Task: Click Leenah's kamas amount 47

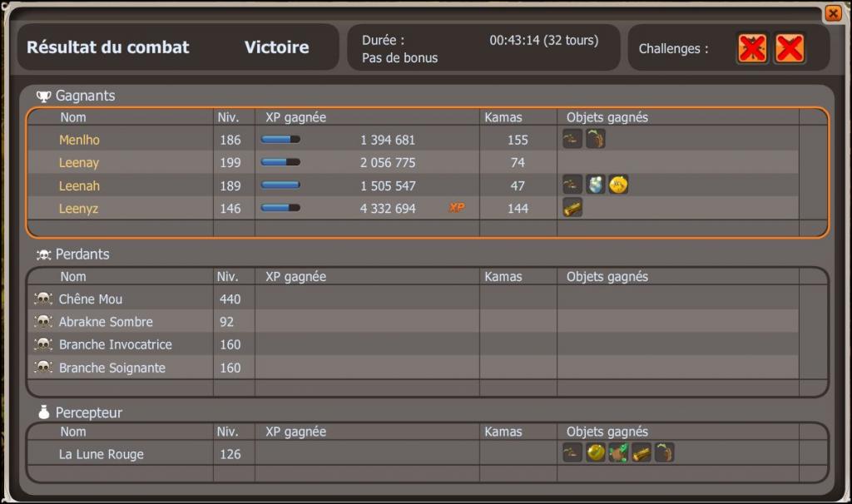Action: point(518,185)
